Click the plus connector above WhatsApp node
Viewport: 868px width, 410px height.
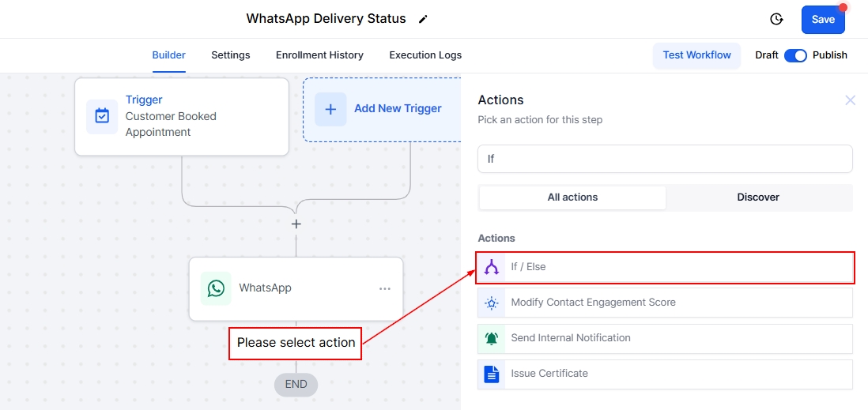point(296,224)
